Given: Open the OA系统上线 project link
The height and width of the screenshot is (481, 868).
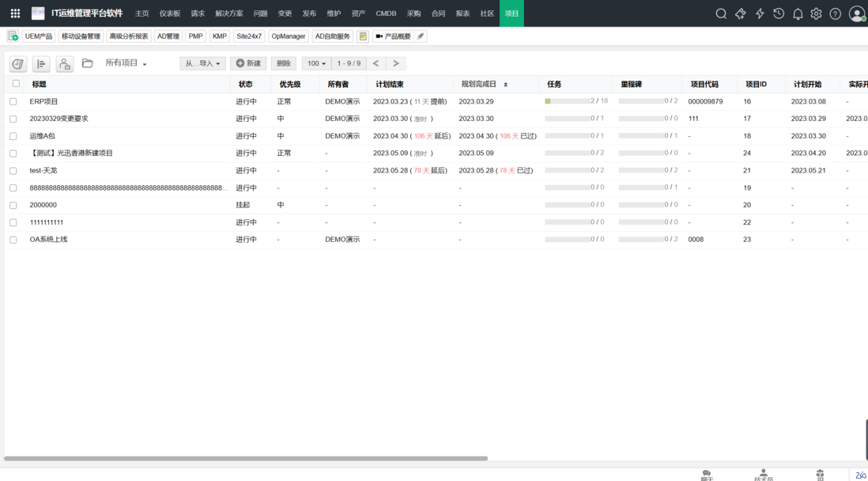Looking at the screenshot, I should click(x=49, y=240).
